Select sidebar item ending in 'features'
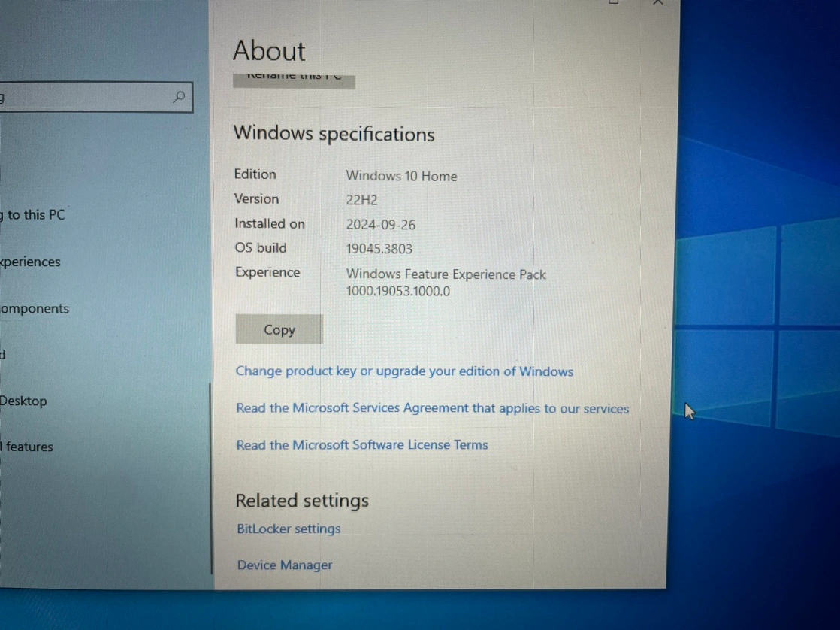The width and height of the screenshot is (840, 630). pos(27,447)
